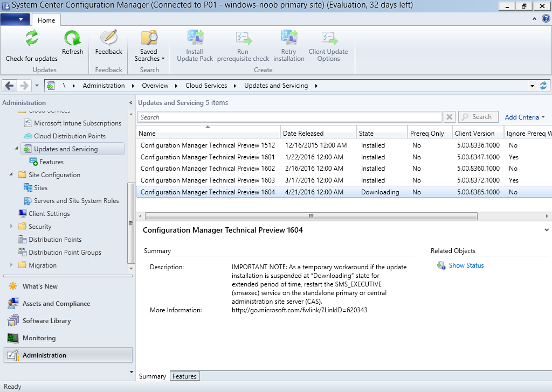The width and height of the screenshot is (552, 392).
Task: Expand the Migration tree node
Action: (x=11, y=265)
